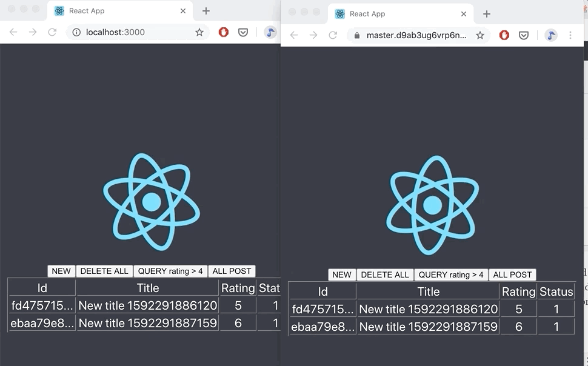Click ALL POST in localhost window
The width and height of the screenshot is (588, 366).
pyautogui.click(x=232, y=271)
